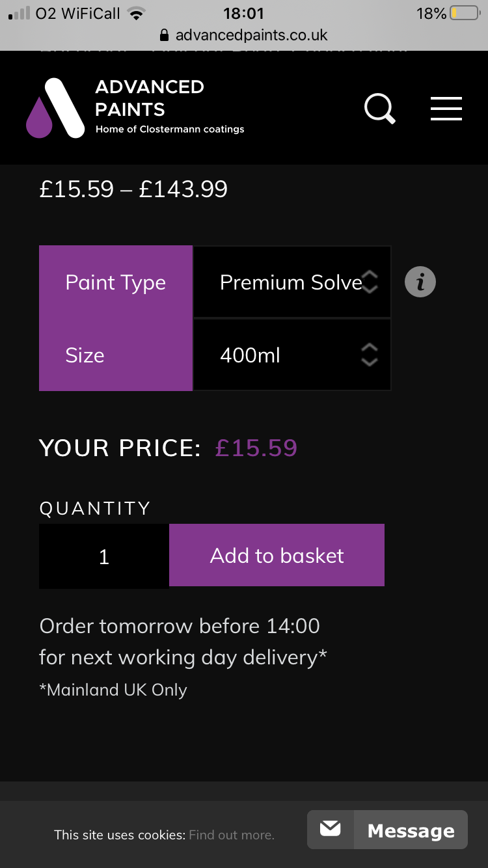This screenshot has height=868, width=488.
Task: Click the paint type info icon
Action: tap(420, 282)
